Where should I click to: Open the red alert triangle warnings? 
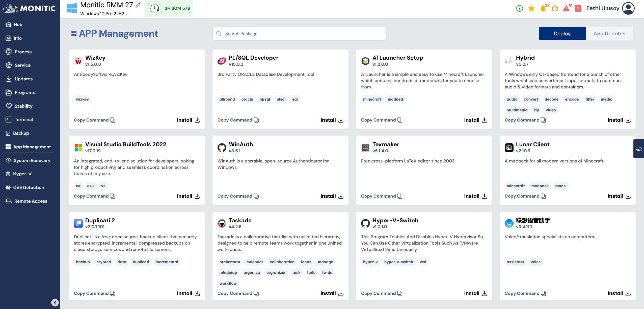(566, 8)
